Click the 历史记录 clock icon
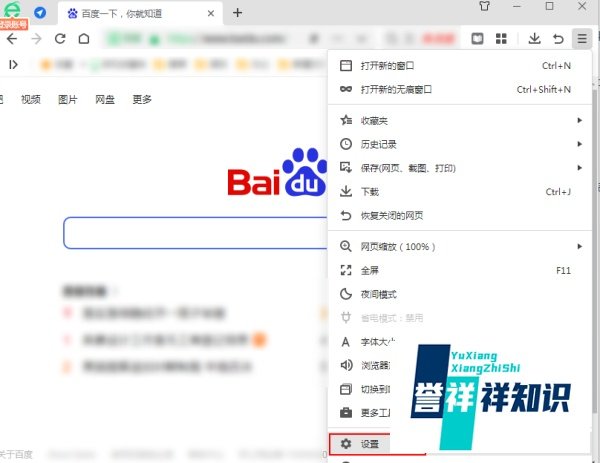 (346, 144)
